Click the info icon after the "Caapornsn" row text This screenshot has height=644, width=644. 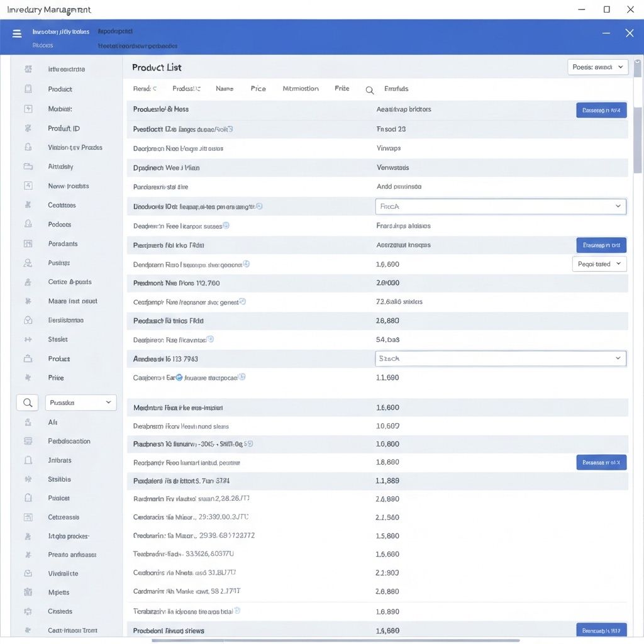pos(242,377)
